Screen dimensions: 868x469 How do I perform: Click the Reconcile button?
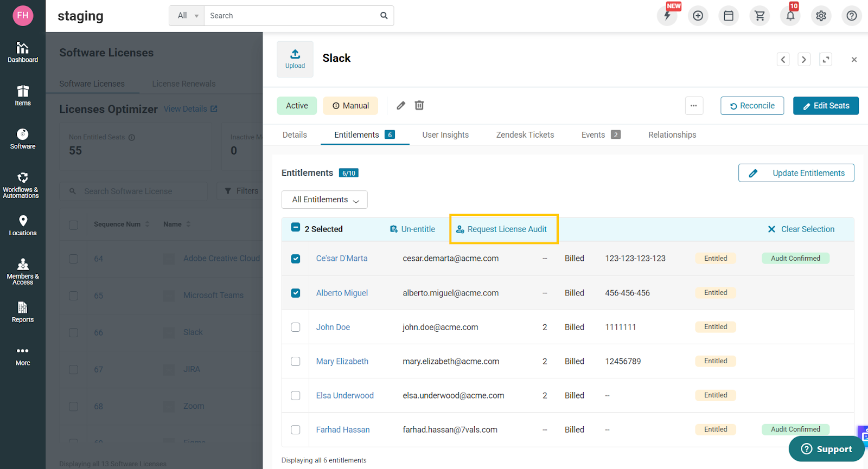click(752, 106)
